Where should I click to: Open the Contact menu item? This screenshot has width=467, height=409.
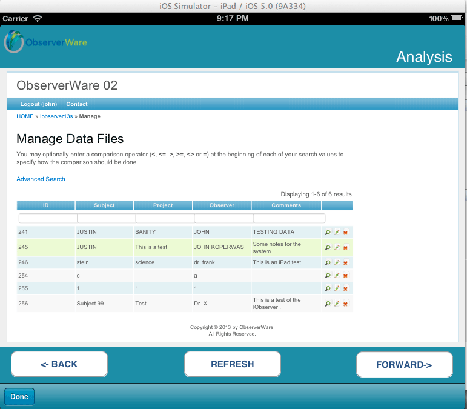click(x=77, y=104)
